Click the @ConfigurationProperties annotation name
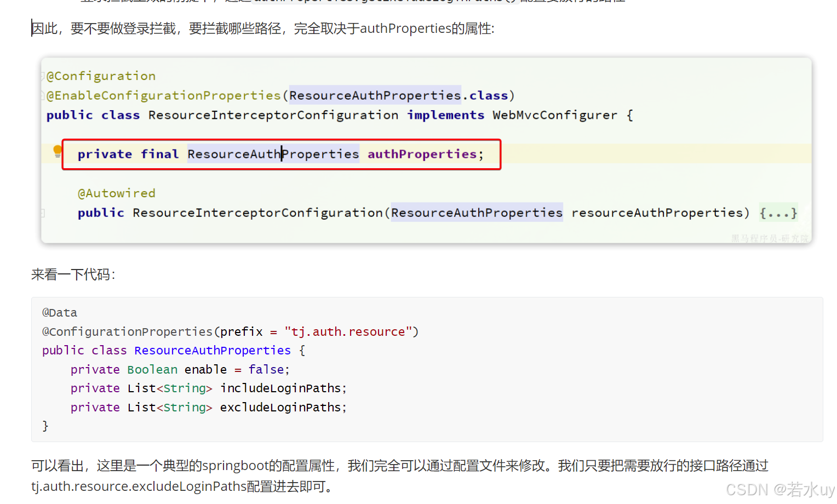Viewport: 837px width, 504px height. [127, 332]
